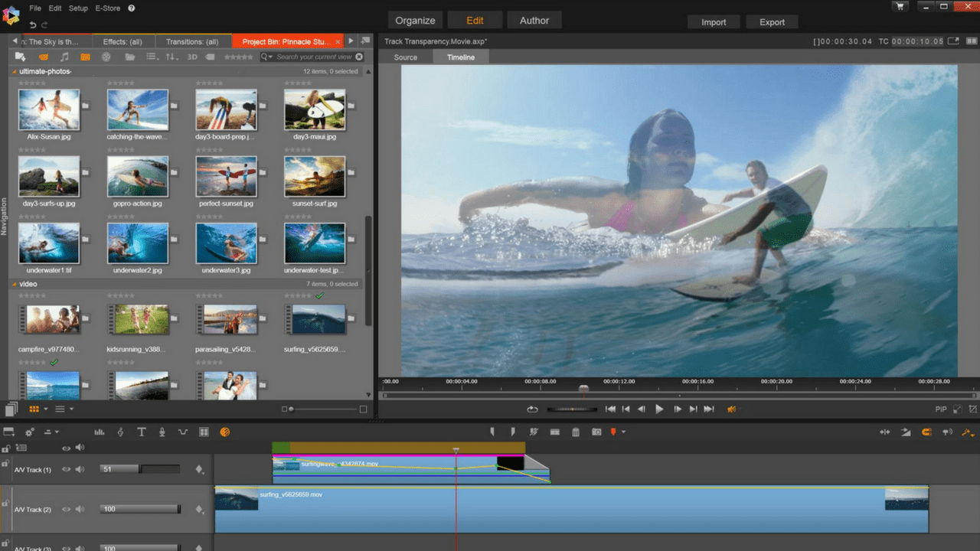Image resolution: width=980 pixels, height=551 pixels.
Task: Toggle magnetic snapping magnet icon
Action: click(926, 432)
